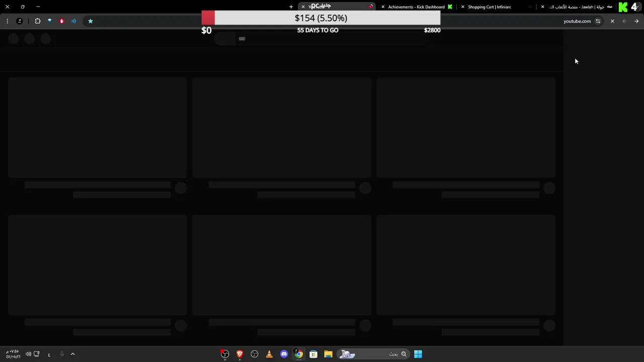Open the Chrome three-dot menu

pos(7,21)
